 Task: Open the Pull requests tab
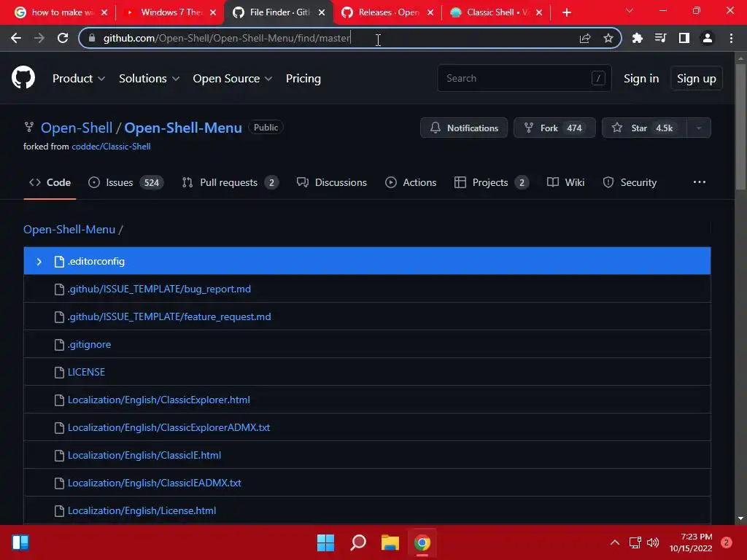(230, 182)
